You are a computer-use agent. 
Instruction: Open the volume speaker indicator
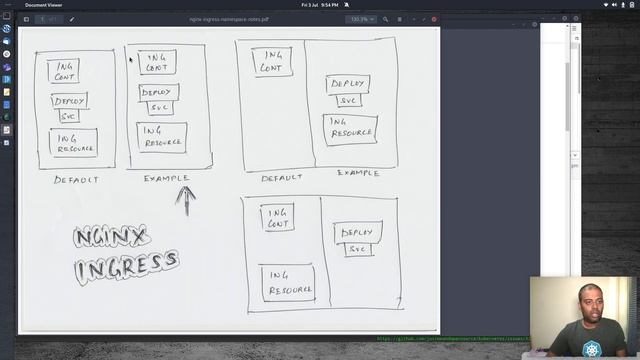tap(614, 5)
